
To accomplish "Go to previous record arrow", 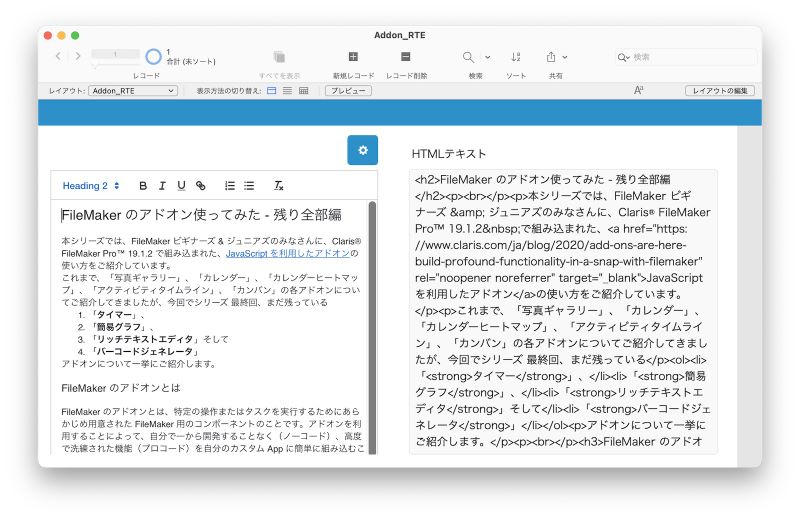I will [x=58, y=56].
